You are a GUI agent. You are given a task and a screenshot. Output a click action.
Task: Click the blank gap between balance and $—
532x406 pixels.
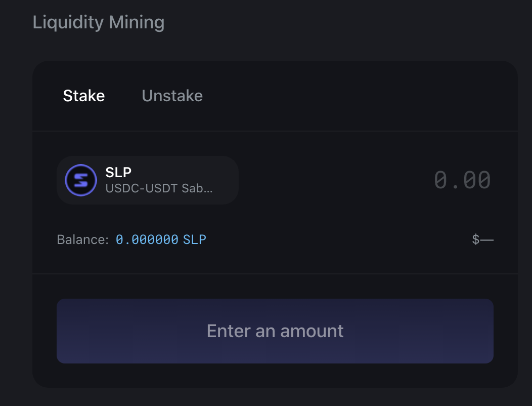click(339, 239)
